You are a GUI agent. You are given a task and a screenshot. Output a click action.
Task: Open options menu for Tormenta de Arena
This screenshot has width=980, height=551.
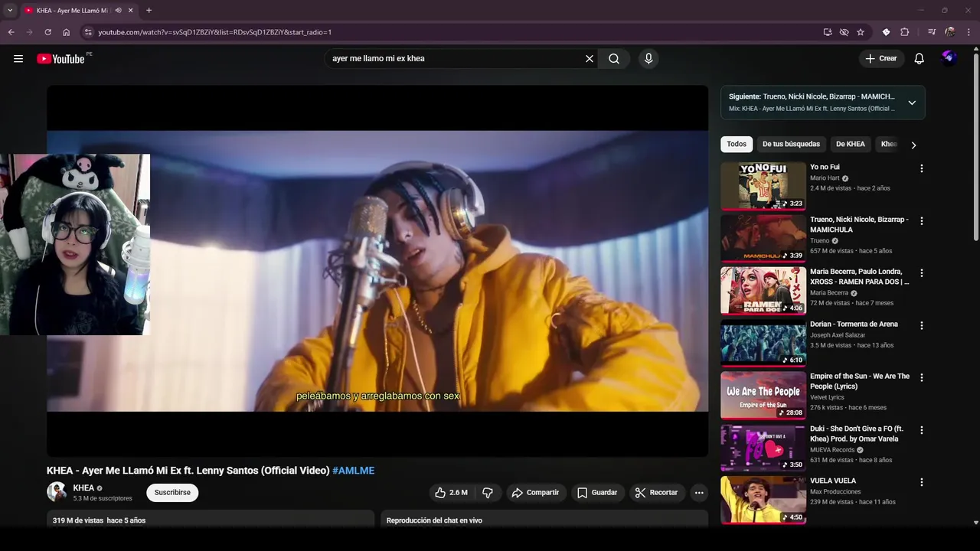coord(922,325)
